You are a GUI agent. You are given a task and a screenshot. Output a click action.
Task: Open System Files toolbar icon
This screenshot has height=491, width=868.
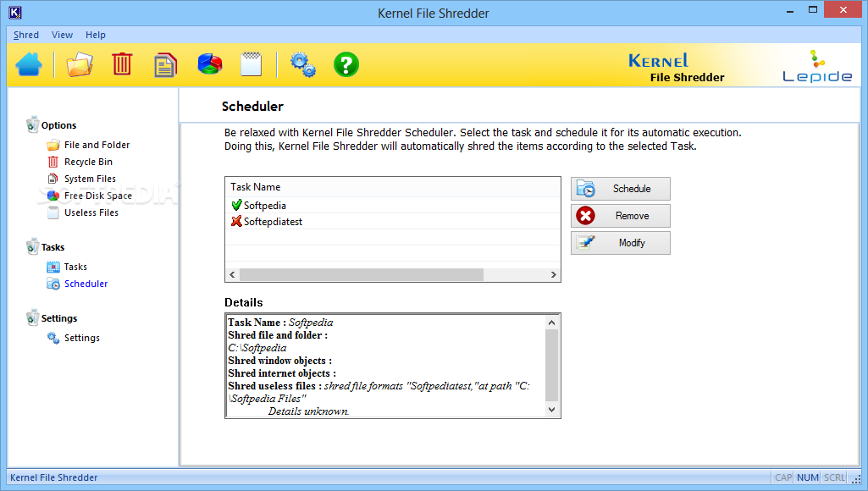(165, 65)
